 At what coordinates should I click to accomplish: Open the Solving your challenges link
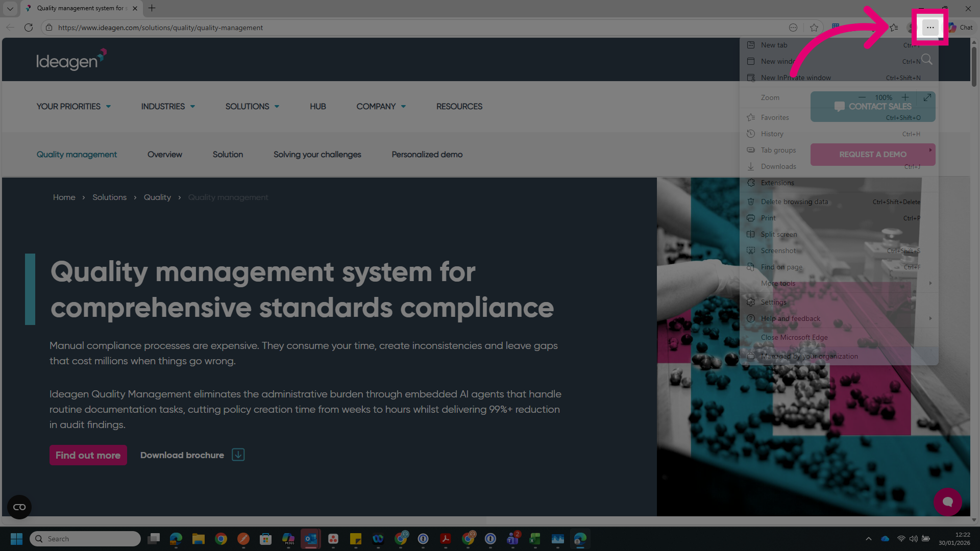317,155
